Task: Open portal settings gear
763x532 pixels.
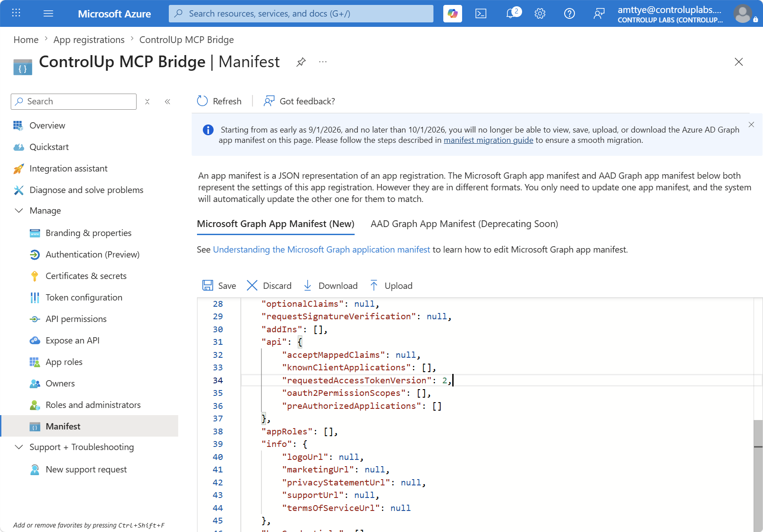Action: (x=540, y=13)
